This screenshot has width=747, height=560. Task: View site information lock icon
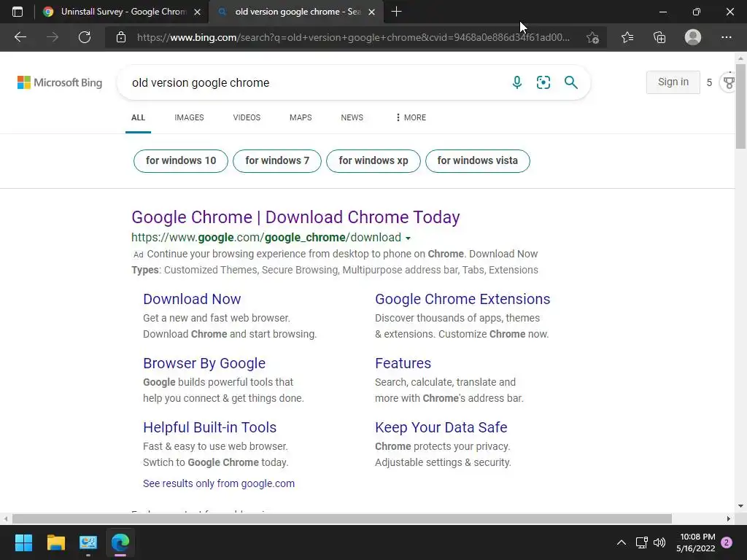[121, 37]
